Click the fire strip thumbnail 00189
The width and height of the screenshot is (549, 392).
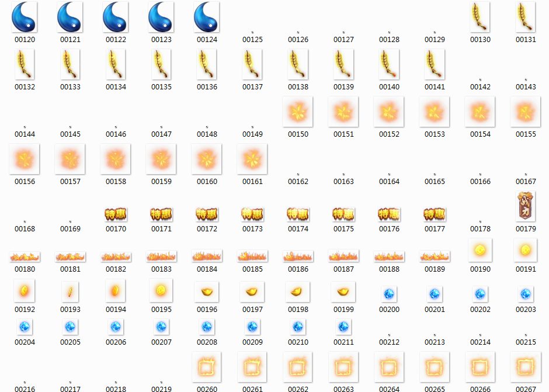click(435, 256)
